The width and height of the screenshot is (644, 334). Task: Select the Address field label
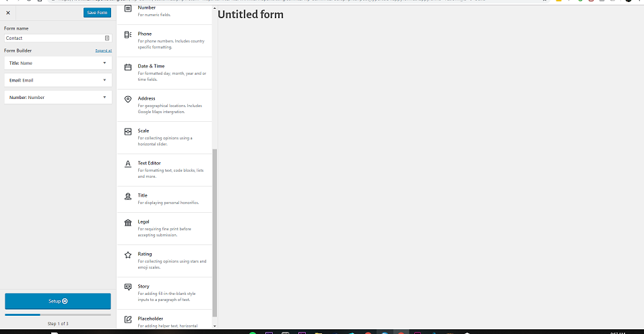(x=146, y=98)
